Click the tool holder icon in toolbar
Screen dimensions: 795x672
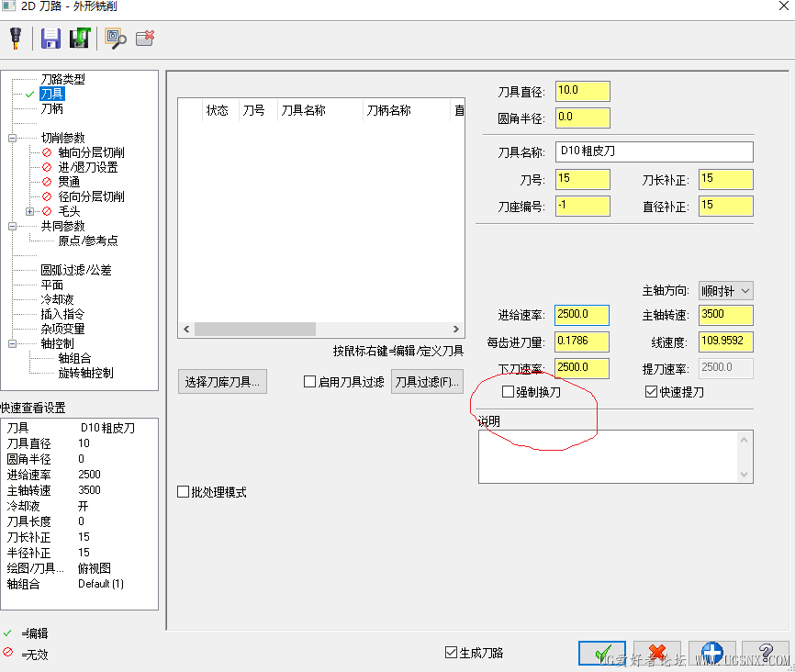coord(16,39)
